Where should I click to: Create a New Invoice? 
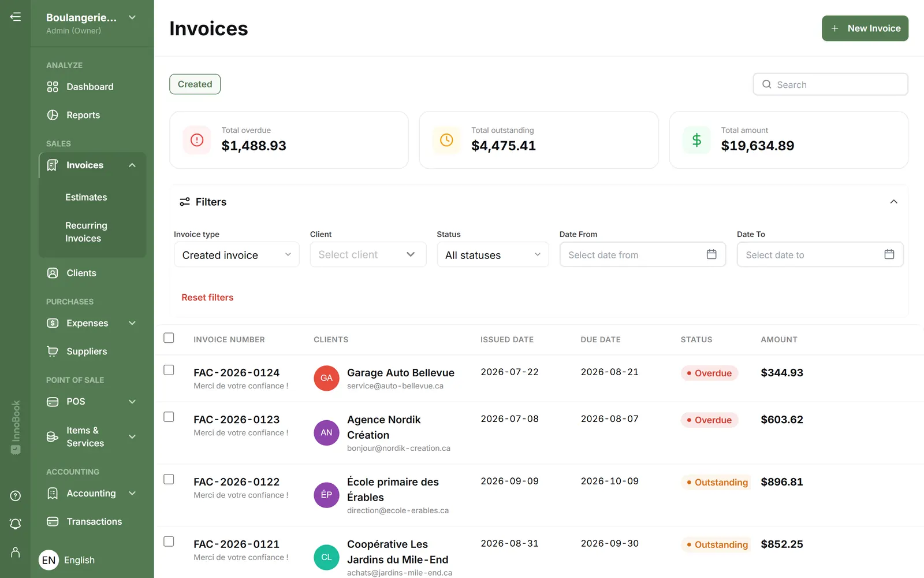click(x=865, y=28)
